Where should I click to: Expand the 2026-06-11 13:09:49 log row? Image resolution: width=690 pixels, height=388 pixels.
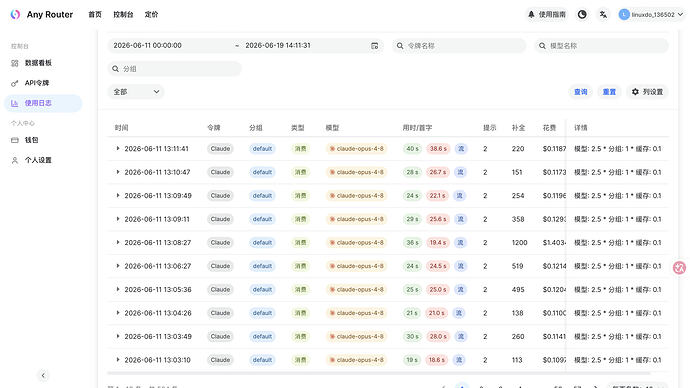(x=118, y=195)
